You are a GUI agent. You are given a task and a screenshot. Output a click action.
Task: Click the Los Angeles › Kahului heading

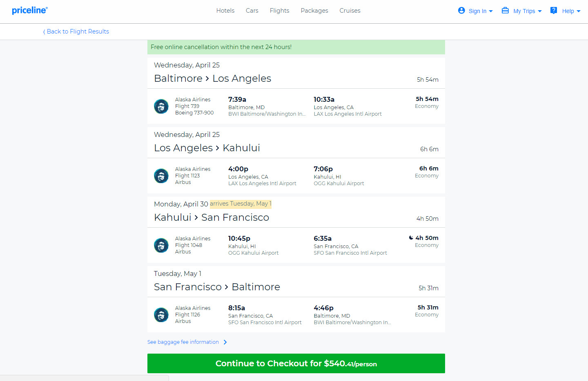click(207, 148)
